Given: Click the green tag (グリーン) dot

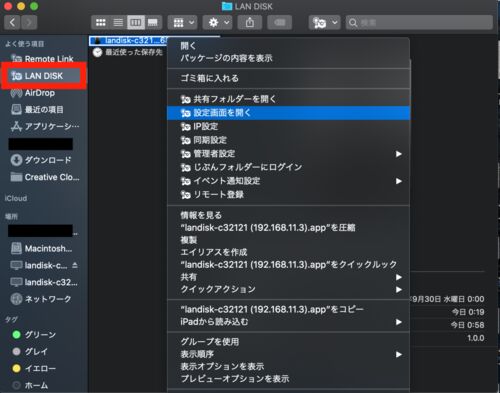Looking at the screenshot, I should [16, 335].
